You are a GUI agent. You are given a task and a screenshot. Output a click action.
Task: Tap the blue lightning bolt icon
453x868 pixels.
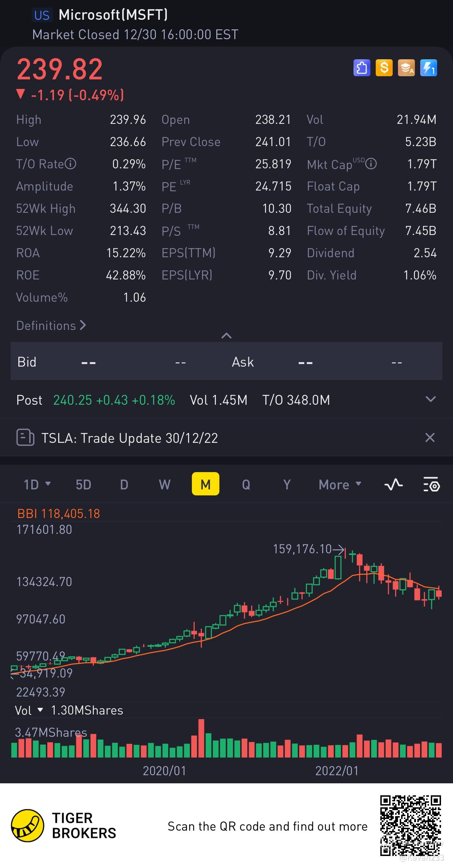tap(429, 68)
